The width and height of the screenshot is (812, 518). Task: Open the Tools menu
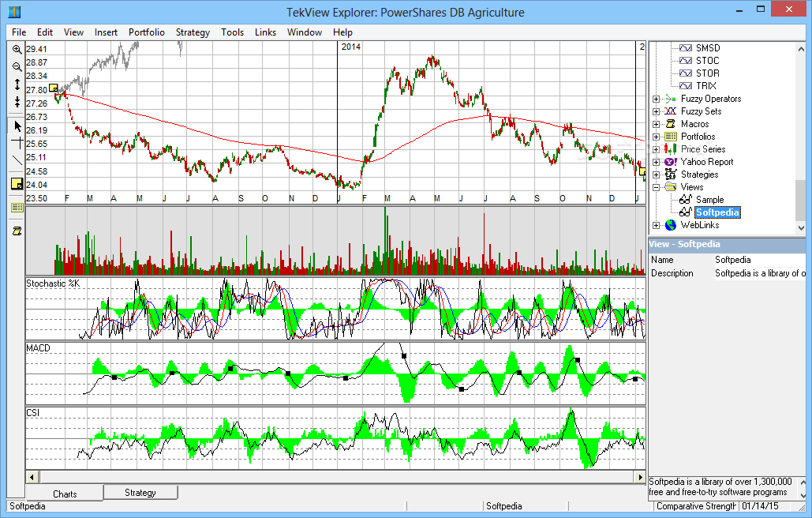point(233,32)
